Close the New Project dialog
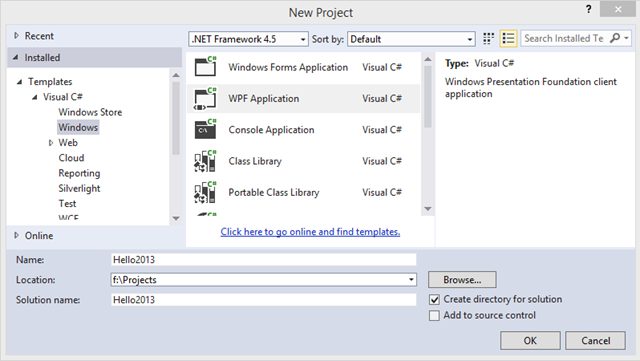 [x=618, y=9]
